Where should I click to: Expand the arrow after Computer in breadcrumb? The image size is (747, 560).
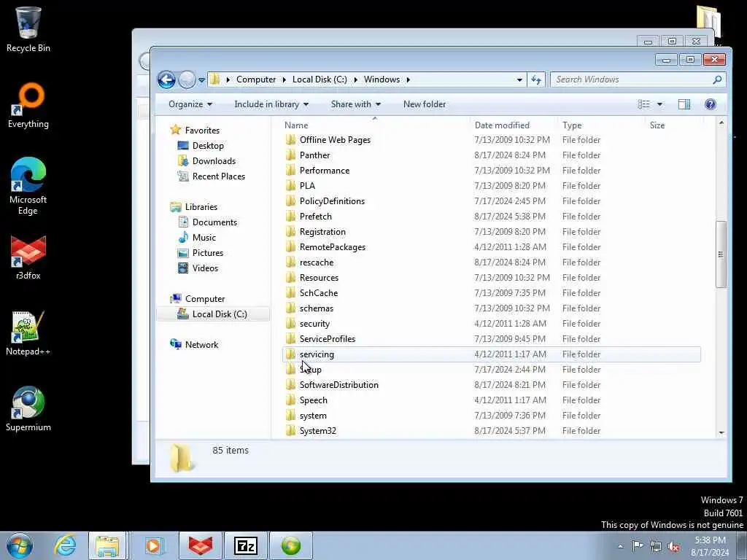coord(285,79)
